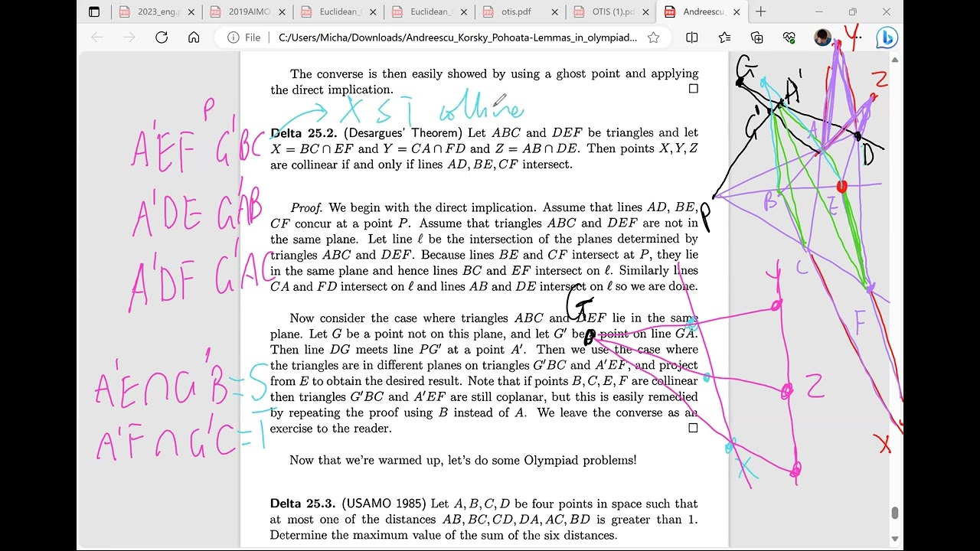980x551 pixels.
Task: Click the vertical scrollbar thumb
Action: point(894,514)
